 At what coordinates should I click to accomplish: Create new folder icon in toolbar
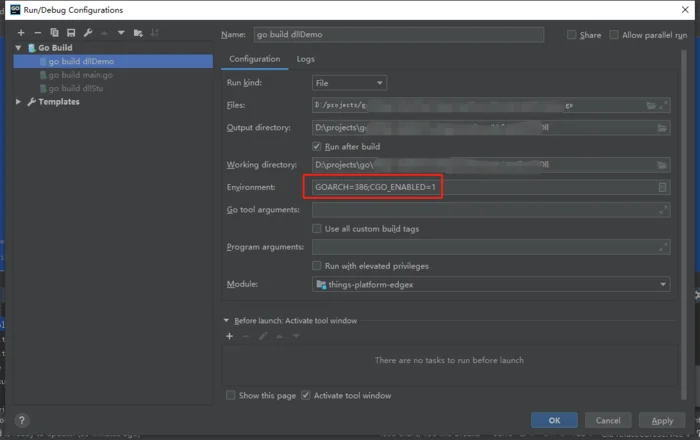(x=138, y=33)
